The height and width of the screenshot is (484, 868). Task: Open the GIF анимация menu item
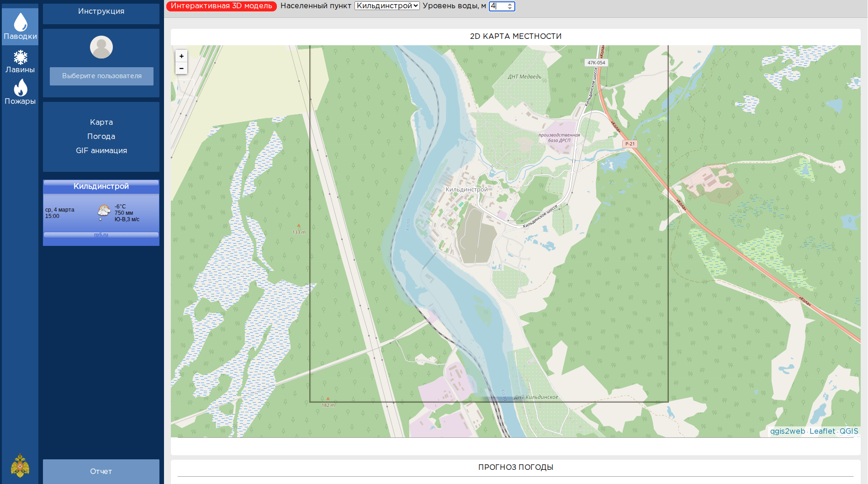click(x=101, y=150)
